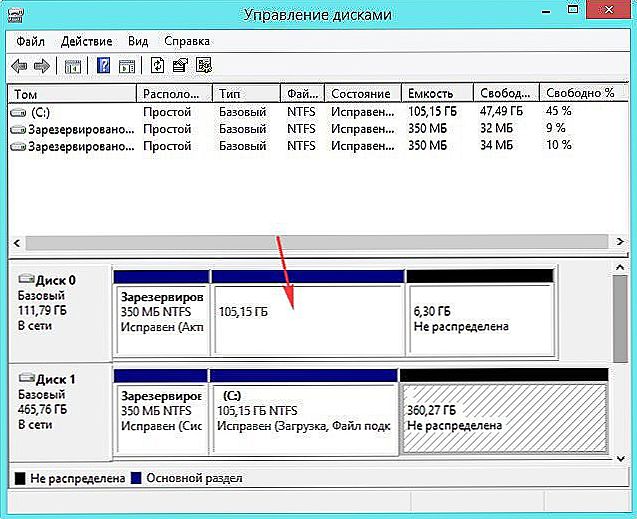Viewport: 637px width, 519px height.
Task: Select the (C:) volume row
Action: pyautogui.click(x=317, y=112)
